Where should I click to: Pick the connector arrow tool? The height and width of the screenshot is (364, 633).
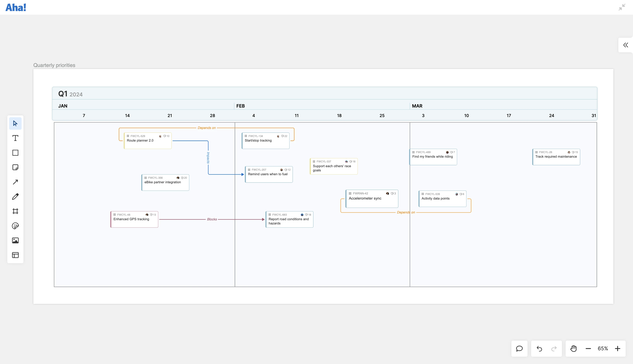[x=15, y=182]
